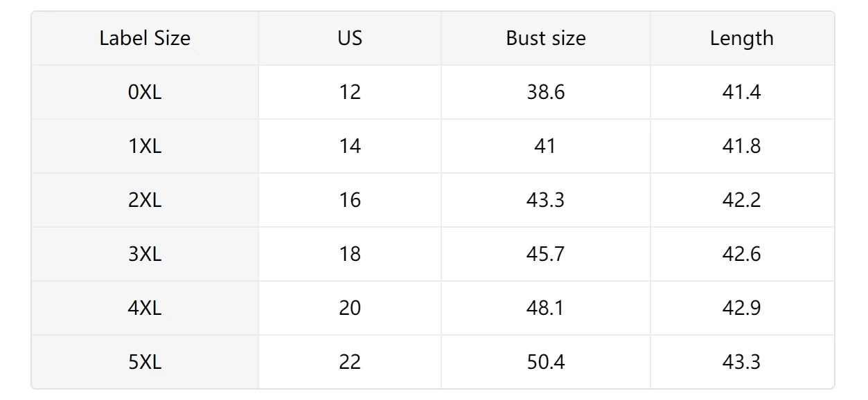Click the length 42.9 value

pos(742,308)
